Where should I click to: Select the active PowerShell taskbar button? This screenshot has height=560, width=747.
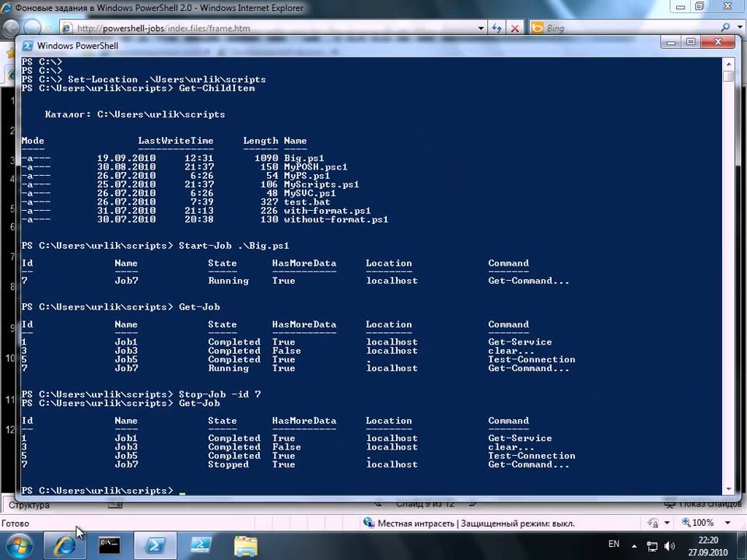[x=155, y=546]
